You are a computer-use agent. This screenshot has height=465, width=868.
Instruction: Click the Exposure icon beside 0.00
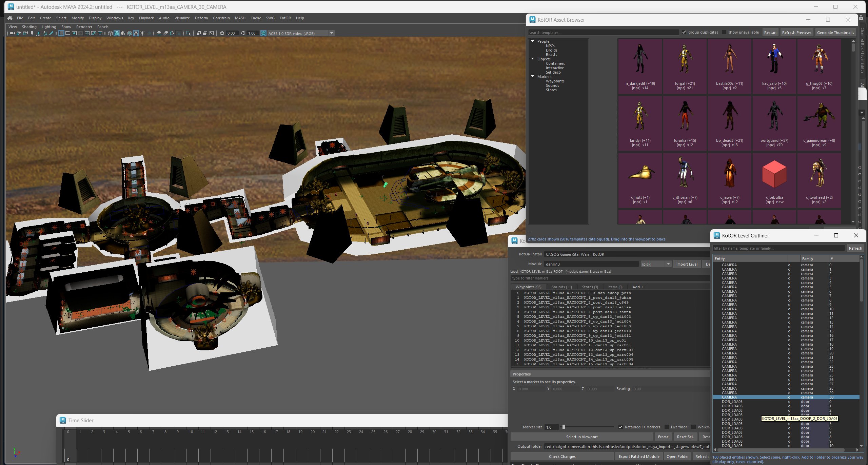pos(222,33)
